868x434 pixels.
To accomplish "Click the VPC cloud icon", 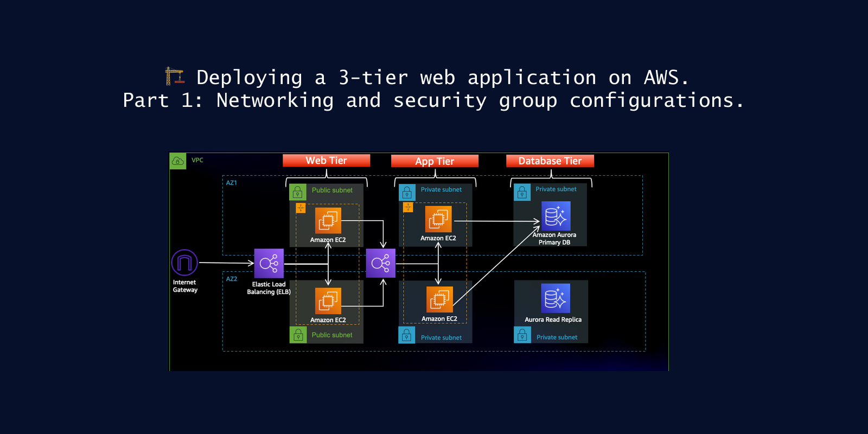I will point(178,161).
